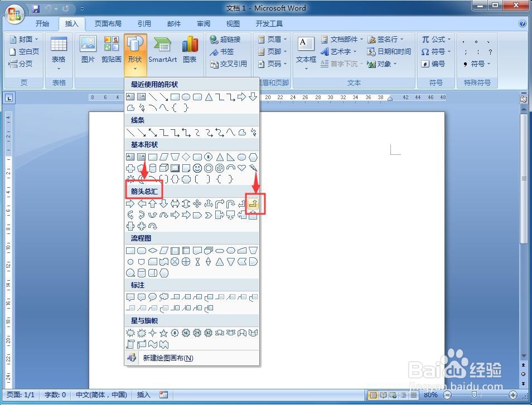Click the 超链接 hyperlink button
Viewport: 532px width, 405px height.
[225, 40]
